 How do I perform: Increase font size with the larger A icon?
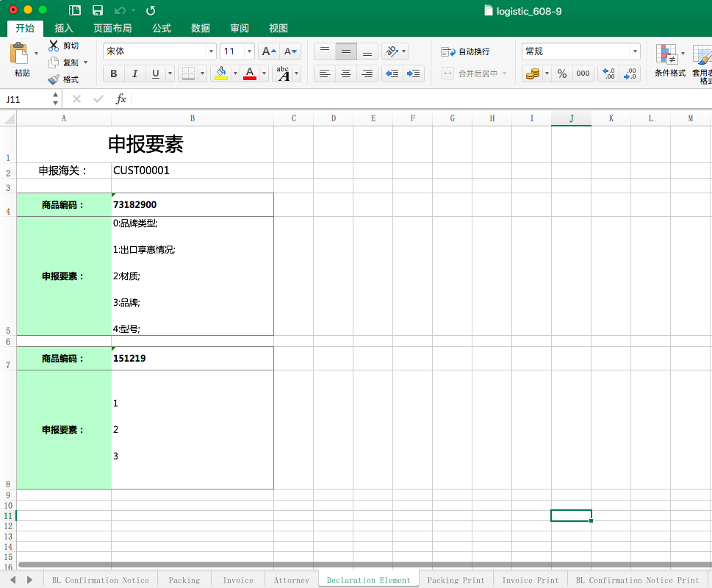[269, 51]
